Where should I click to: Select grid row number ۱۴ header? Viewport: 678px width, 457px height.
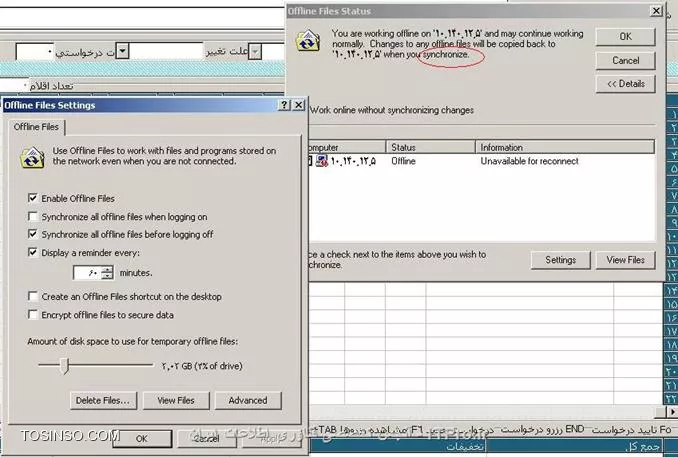pos(671,291)
